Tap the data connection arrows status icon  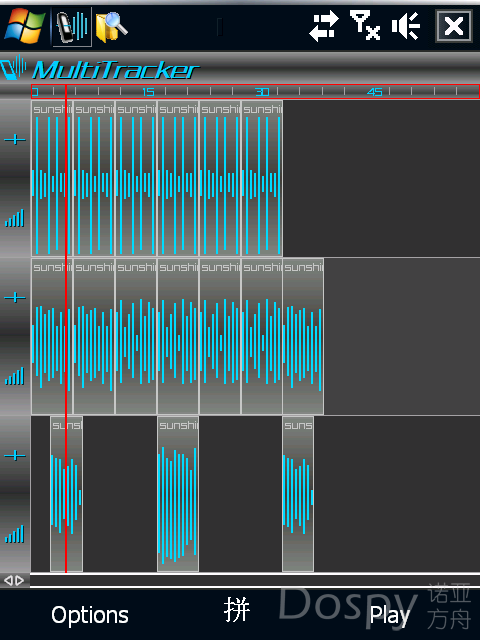pyautogui.click(x=323, y=26)
